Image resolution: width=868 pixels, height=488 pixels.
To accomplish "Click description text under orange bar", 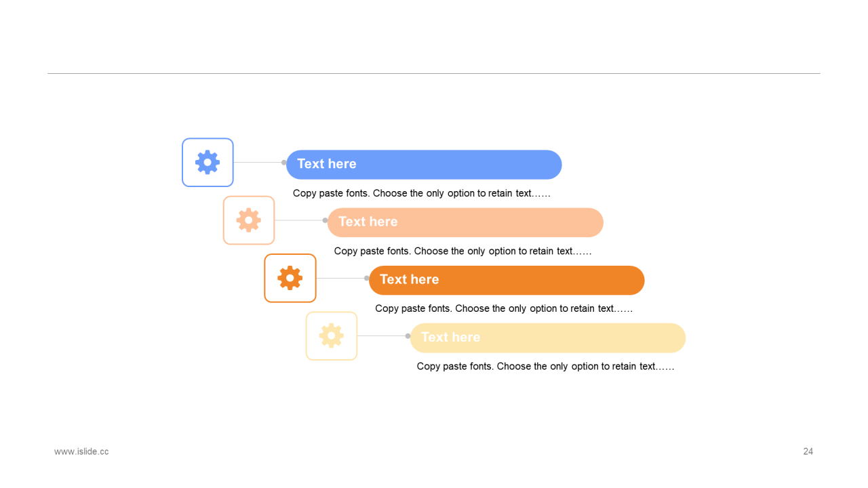I will click(x=504, y=308).
